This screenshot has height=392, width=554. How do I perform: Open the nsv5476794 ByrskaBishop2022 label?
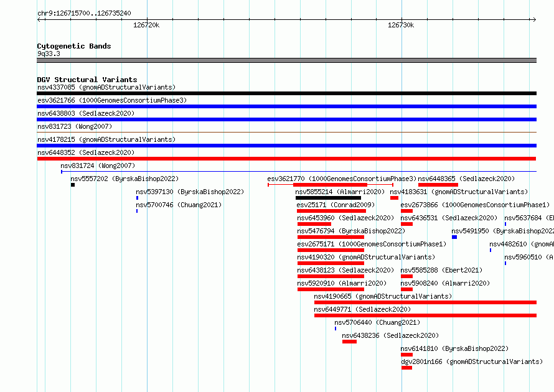click(x=351, y=231)
